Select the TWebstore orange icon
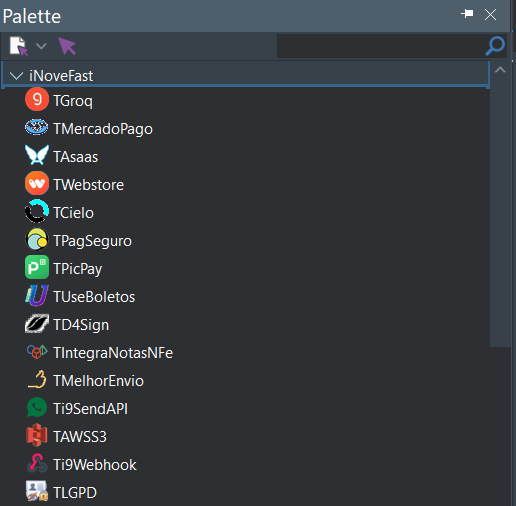The width and height of the screenshot is (516, 506). [x=37, y=183]
